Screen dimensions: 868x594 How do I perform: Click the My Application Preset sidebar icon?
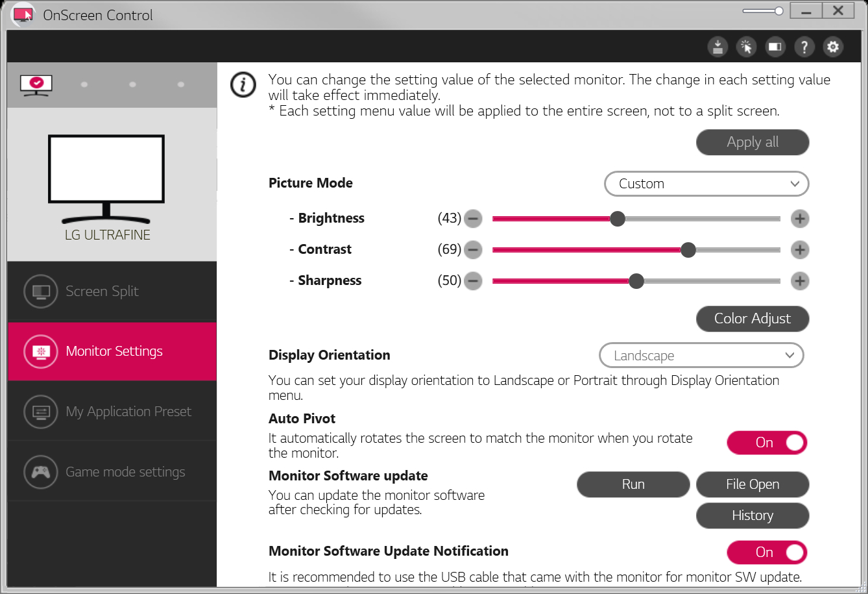coord(41,412)
